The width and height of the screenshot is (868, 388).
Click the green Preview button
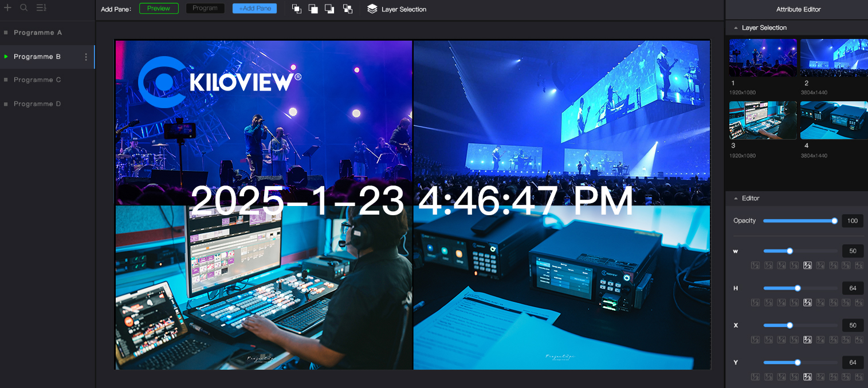pos(159,9)
